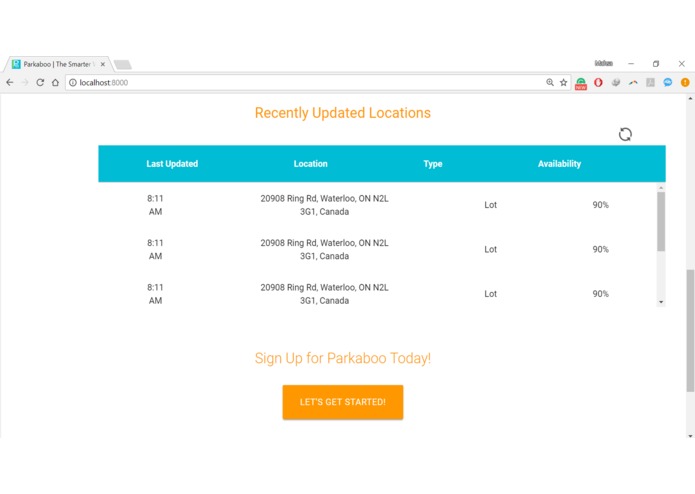The width and height of the screenshot is (695, 494).
Task: Click the page scrollbar down arrow
Action: [x=690, y=436]
